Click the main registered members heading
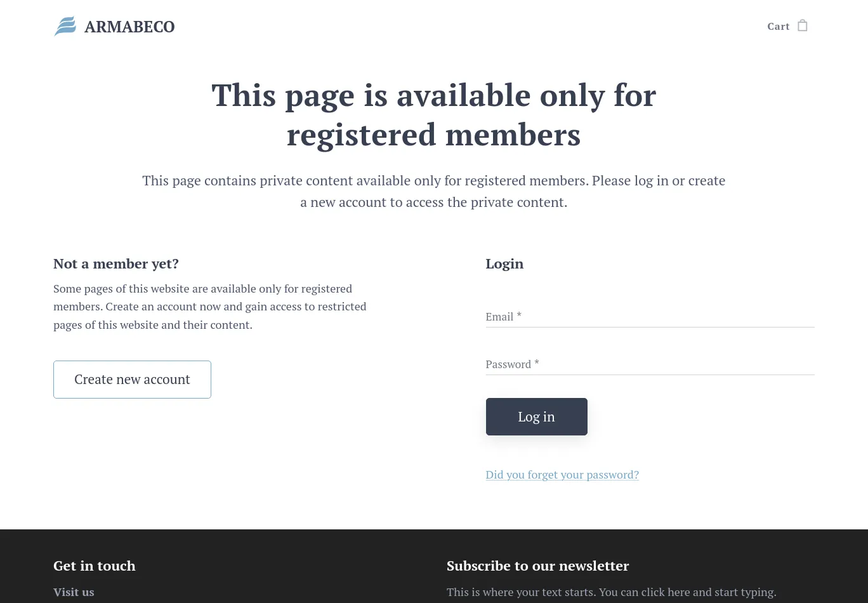The width and height of the screenshot is (868, 603). tap(434, 115)
